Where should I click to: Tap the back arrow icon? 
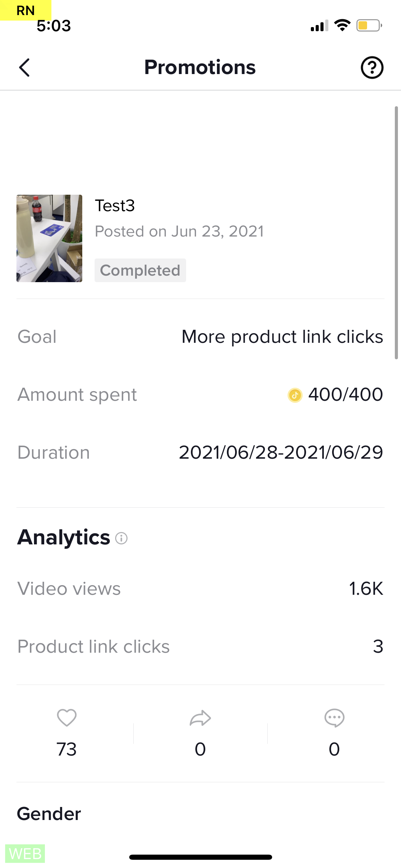24,68
